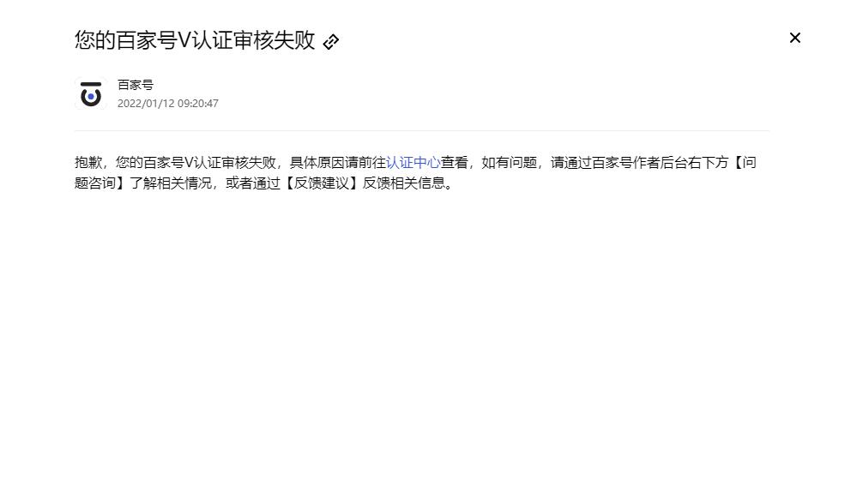Select the text 了解相关情况
Image resolution: width=845 pixels, height=504 pixels.
(171, 183)
